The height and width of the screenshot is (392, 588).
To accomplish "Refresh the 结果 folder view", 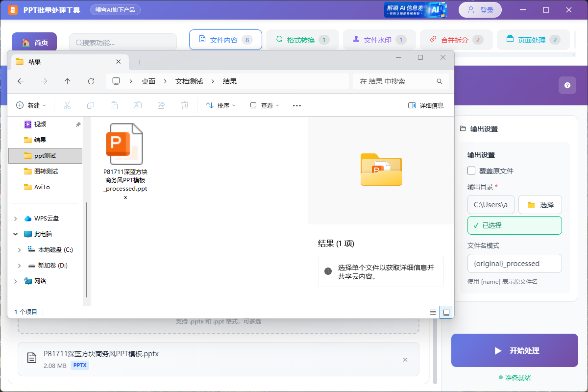I will click(92, 81).
